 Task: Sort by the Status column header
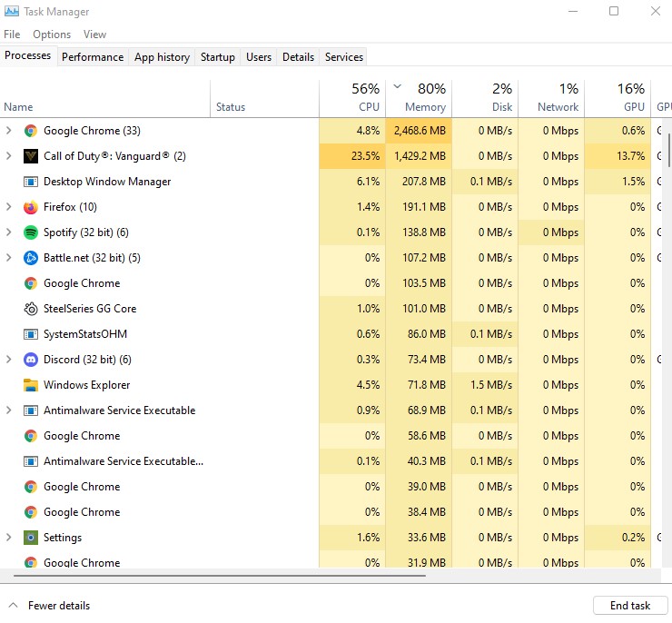(x=265, y=99)
